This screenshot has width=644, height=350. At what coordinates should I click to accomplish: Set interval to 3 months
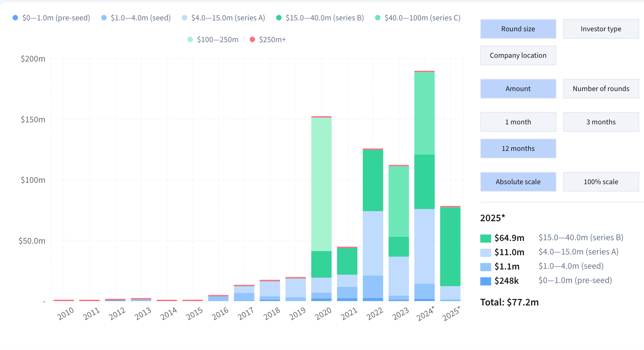[601, 122]
